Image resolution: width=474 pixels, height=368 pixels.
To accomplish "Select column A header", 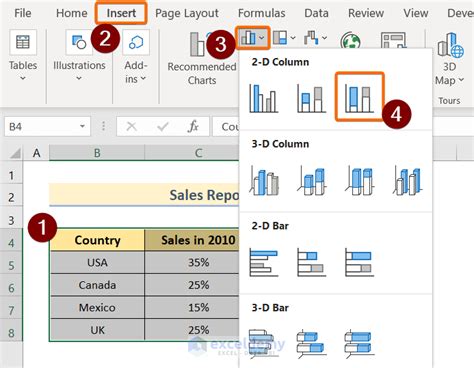I will pyautogui.click(x=36, y=153).
